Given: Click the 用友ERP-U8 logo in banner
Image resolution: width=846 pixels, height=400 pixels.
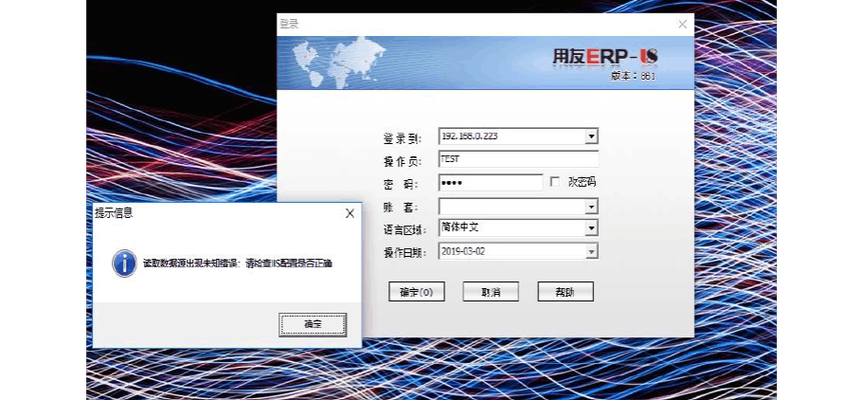Looking at the screenshot, I should (x=605, y=57).
